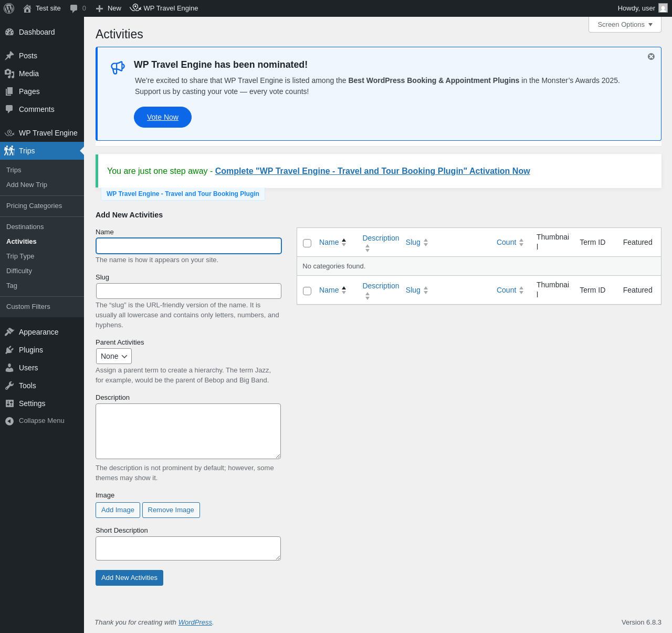Click the Trips hikers icon
This screenshot has height=633, width=672.
(x=9, y=151)
